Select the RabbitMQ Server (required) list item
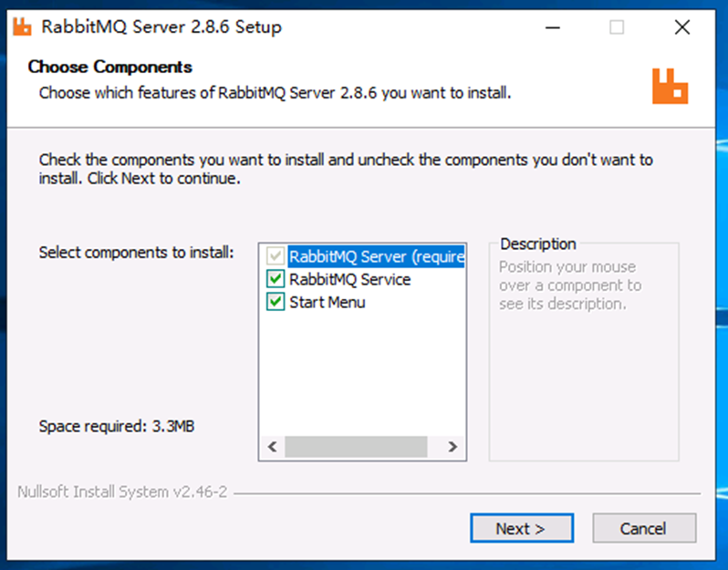The width and height of the screenshot is (728, 570). point(376,256)
